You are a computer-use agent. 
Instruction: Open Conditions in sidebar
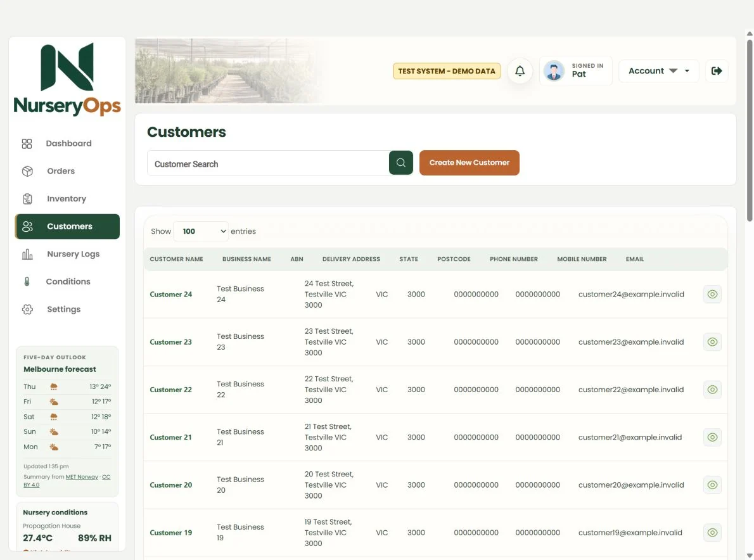[67, 282]
